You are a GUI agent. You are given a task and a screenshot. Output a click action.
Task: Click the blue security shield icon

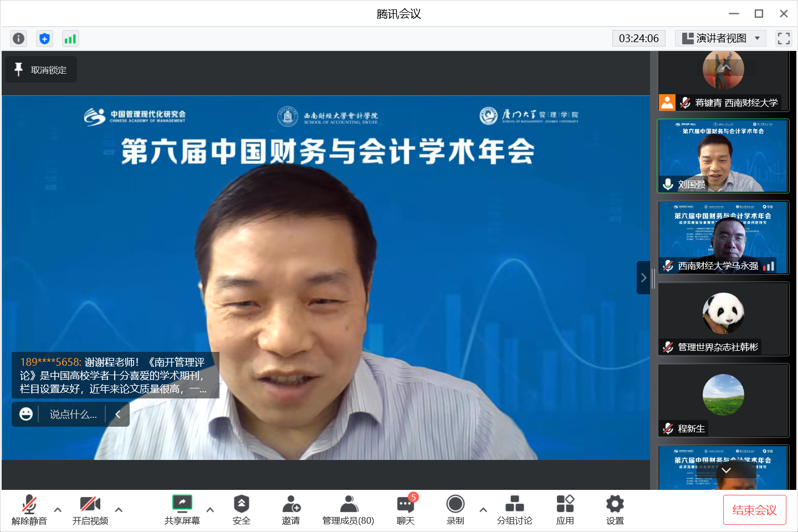44,38
